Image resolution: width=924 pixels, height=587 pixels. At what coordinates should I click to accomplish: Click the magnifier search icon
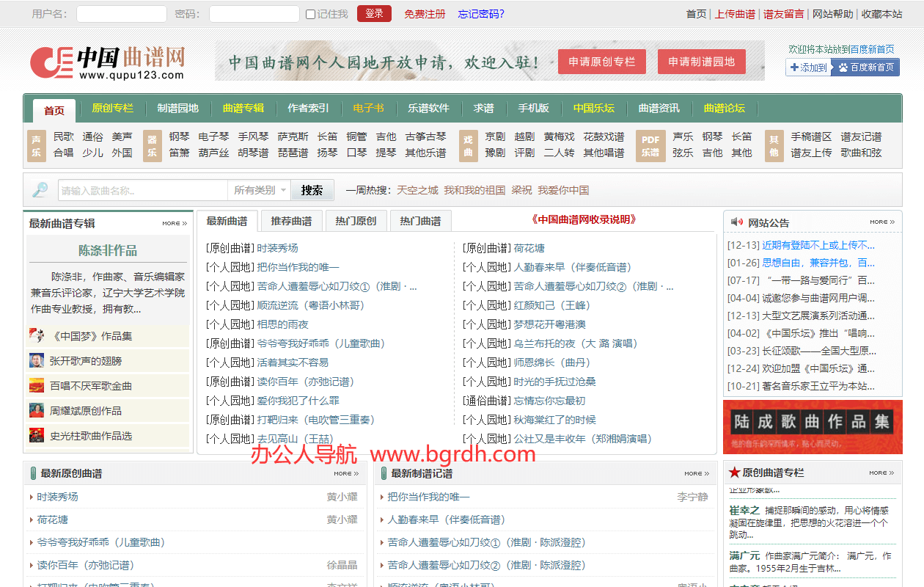(40, 190)
